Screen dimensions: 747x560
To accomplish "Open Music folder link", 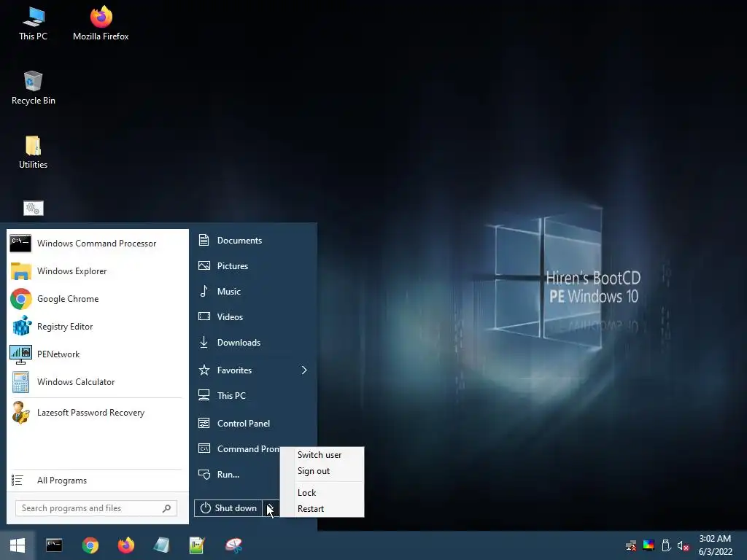I will click(253, 292).
